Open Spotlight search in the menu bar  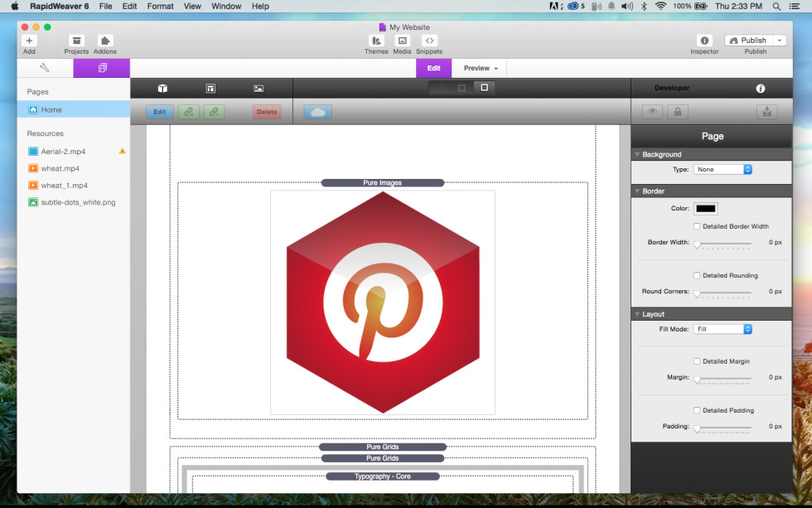click(x=776, y=6)
